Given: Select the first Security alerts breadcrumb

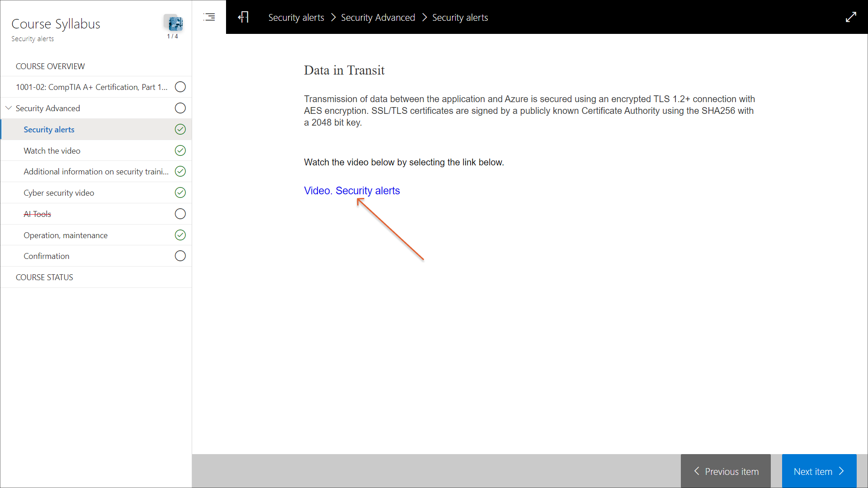Looking at the screenshot, I should point(296,17).
